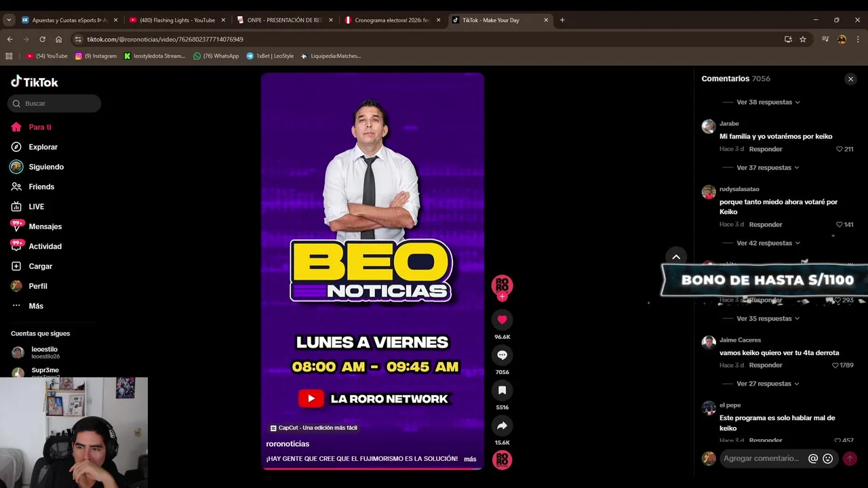Viewport: 868px width, 488px height.
Task: Switch to Cronograma electoral 2026 tab
Action: [391, 20]
